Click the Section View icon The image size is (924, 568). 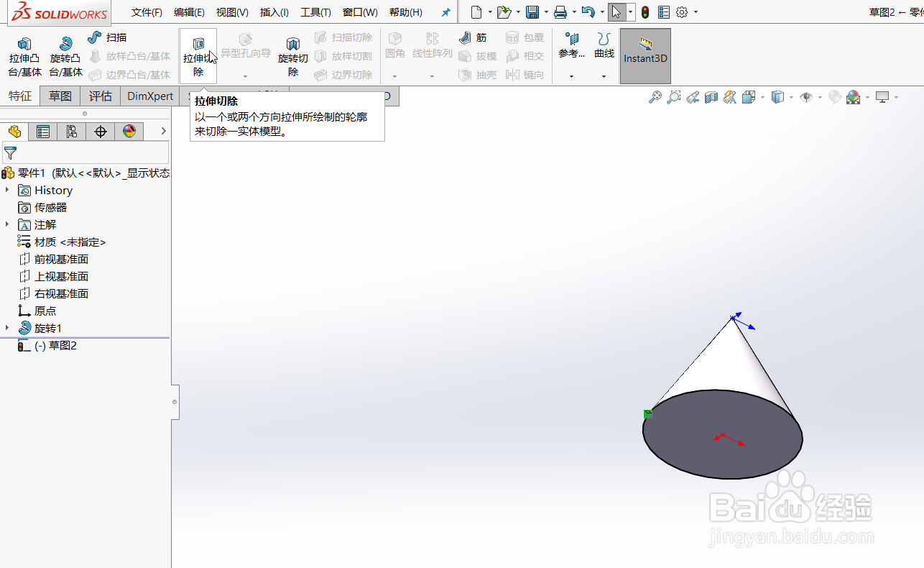point(711,97)
